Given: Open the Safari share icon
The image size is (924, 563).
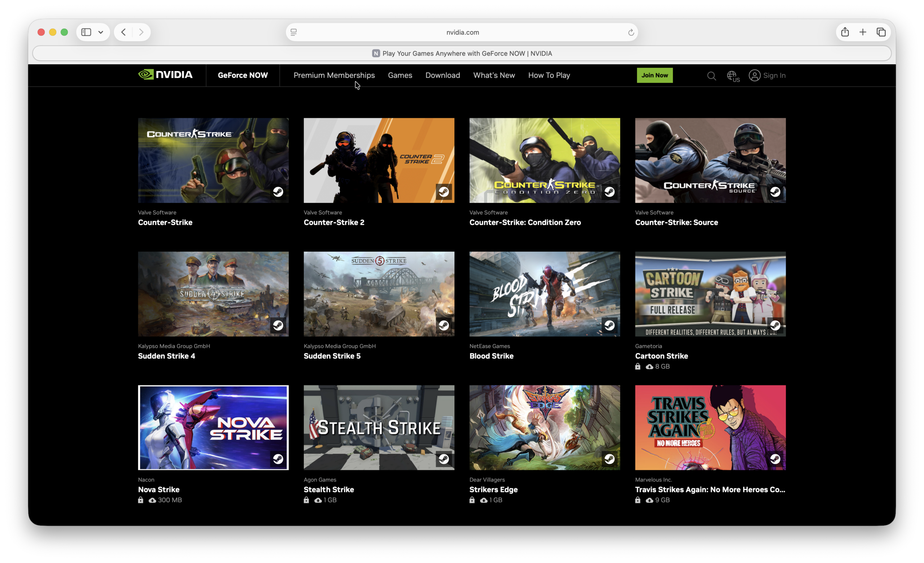Looking at the screenshot, I should click(845, 32).
